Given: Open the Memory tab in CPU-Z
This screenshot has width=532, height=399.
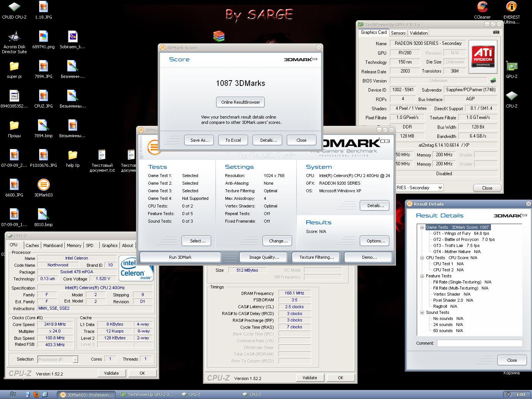Looking at the screenshot, I should click(x=74, y=245).
